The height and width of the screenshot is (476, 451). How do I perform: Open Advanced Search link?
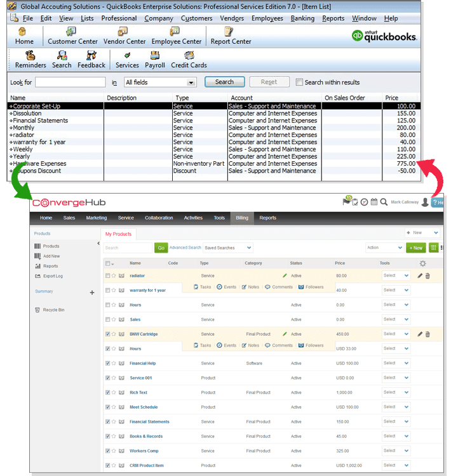[185, 248]
